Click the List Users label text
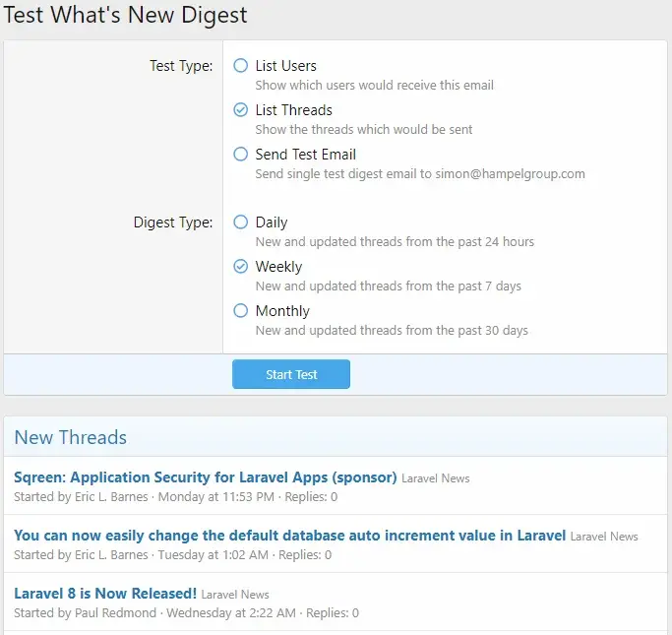The image size is (672, 635). click(285, 66)
